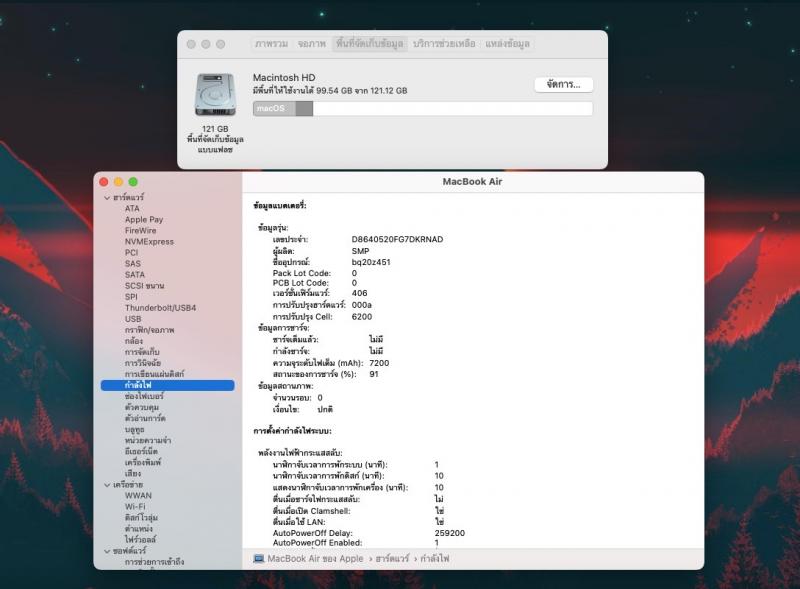800x589 pixels.
Task: Click the manufacturer value SMP
Action: [360, 251]
